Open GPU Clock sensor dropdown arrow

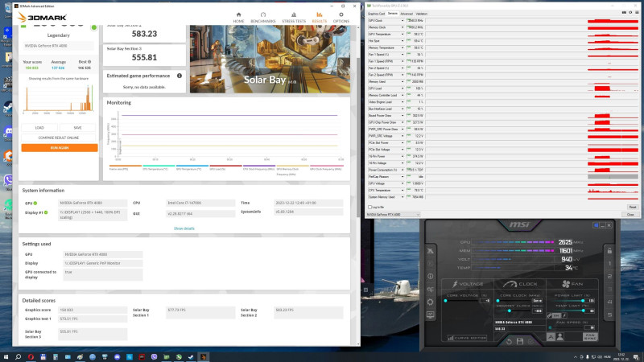pos(402,21)
